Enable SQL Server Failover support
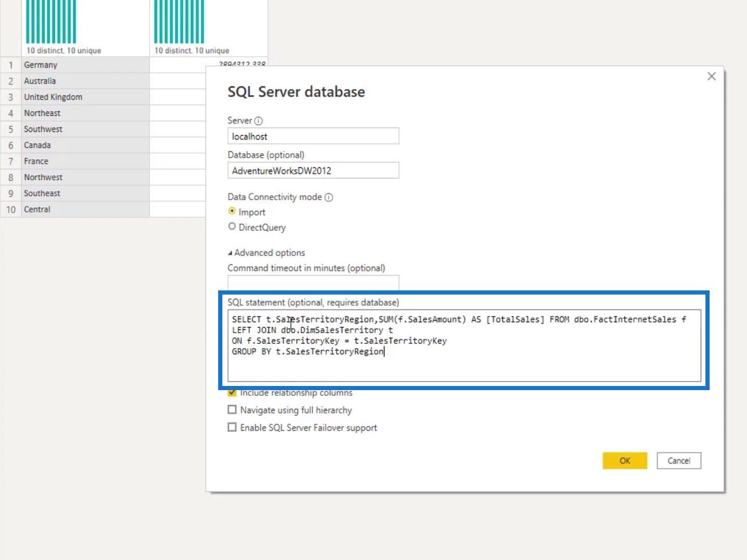 click(232, 427)
